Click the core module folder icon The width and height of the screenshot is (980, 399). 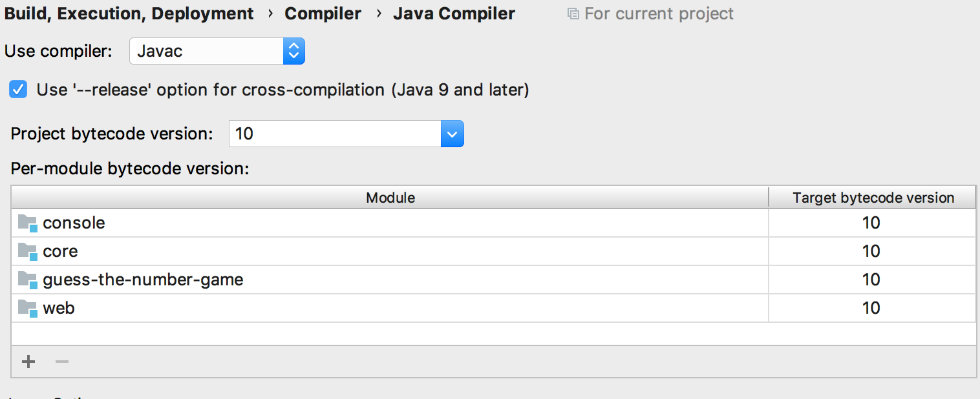(28, 252)
